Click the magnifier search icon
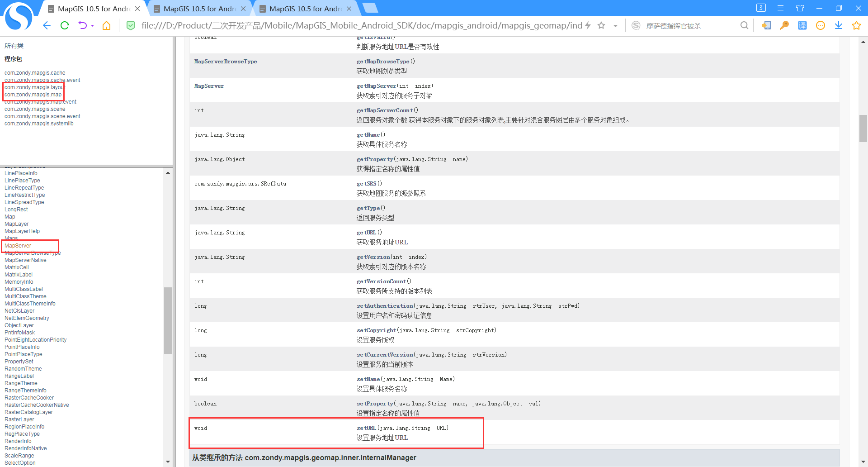Screen dimensions: 868x467 tap(744, 26)
